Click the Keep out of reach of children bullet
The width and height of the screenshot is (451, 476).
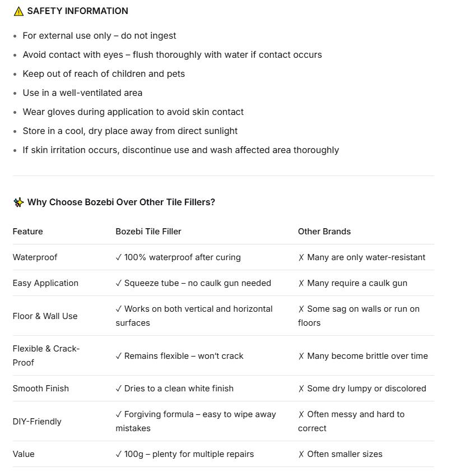pos(104,74)
